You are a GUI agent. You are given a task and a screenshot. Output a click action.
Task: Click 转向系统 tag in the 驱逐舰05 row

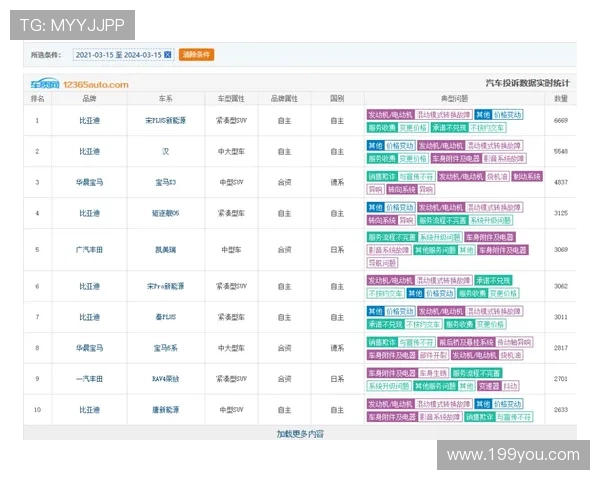pyautogui.click(x=382, y=220)
